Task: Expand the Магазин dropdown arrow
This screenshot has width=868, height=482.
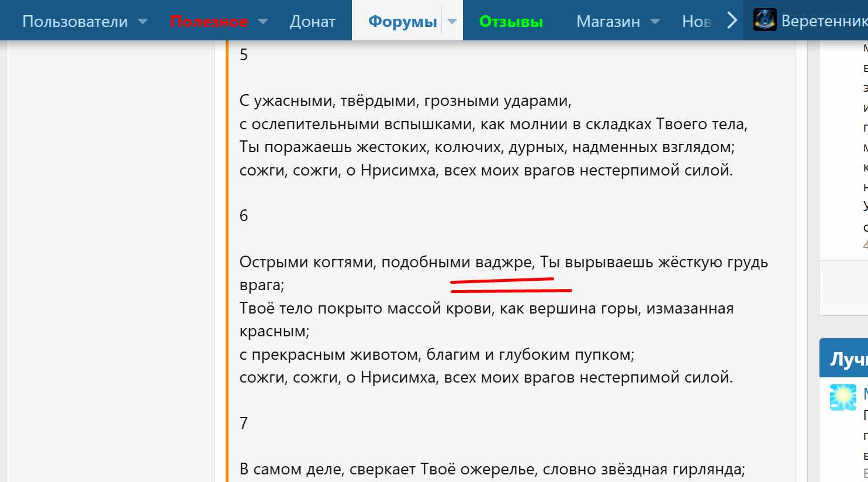Action: pos(655,22)
